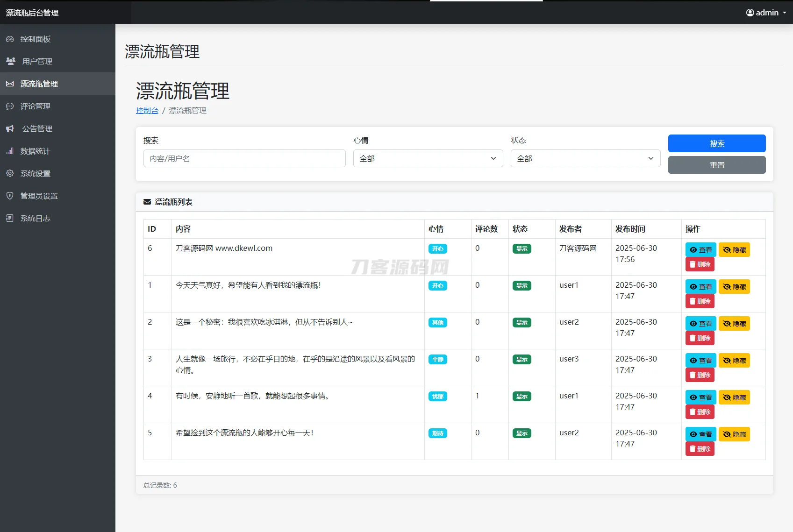Expand the 心情 mood filter dropdown

428,158
